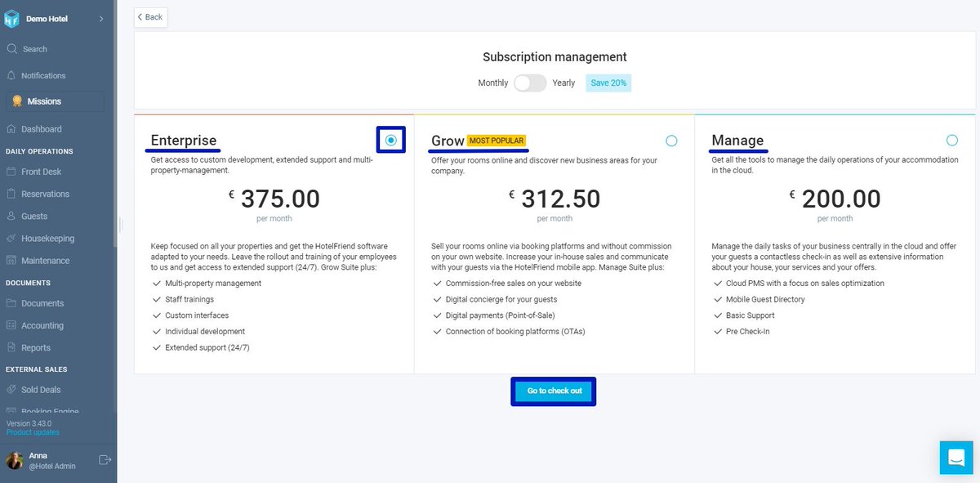The height and width of the screenshot is (483, 980).
Task: Click Anna's profile avatar
Action: click(x=14, y=461)
